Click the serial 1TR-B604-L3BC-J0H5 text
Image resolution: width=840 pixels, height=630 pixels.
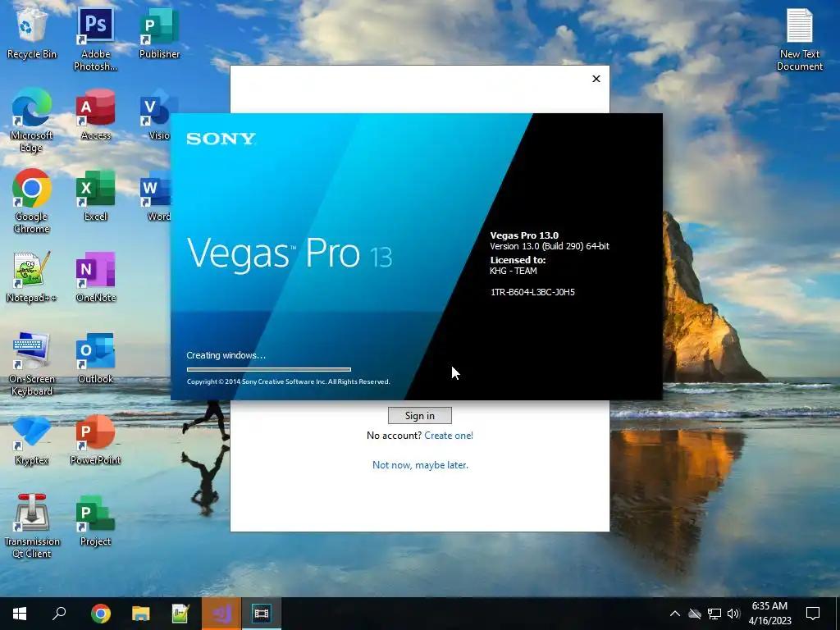click(532, 292)
